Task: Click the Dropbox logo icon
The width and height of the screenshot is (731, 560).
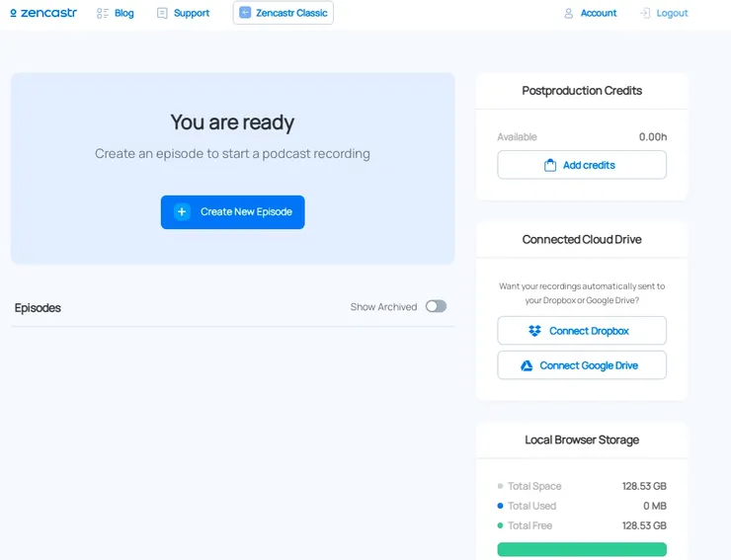Action: pos(534,331)
